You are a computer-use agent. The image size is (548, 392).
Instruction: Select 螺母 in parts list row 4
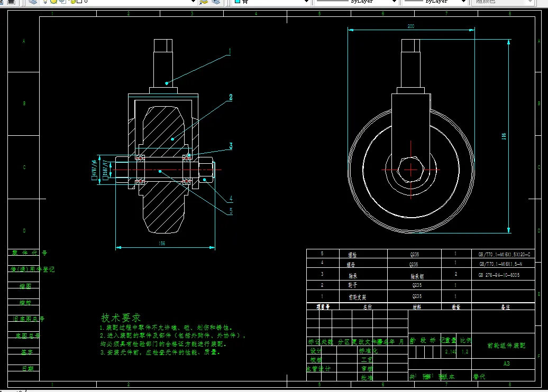pyautogui.click(x=351, y=265)
